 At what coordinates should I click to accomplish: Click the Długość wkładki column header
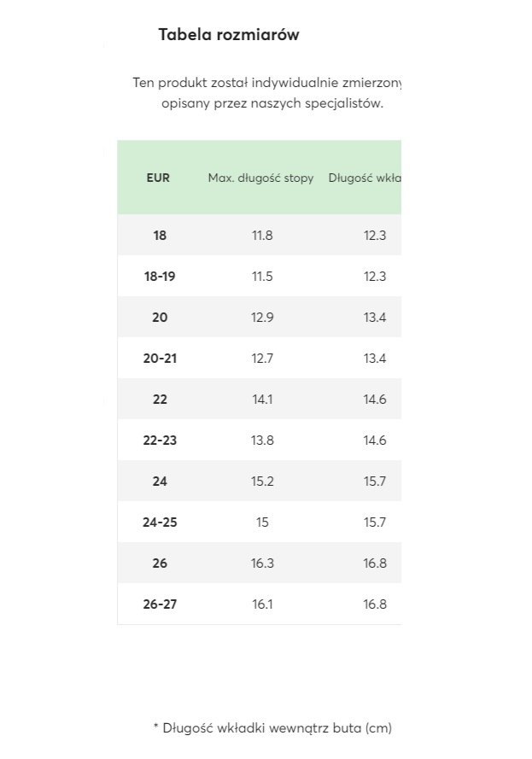[x=365, y=178]
